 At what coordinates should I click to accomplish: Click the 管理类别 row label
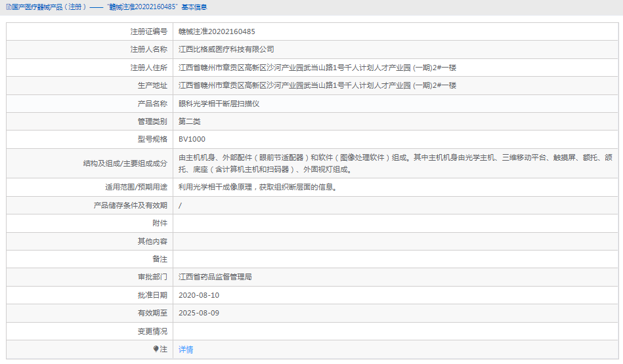point(152,121)
